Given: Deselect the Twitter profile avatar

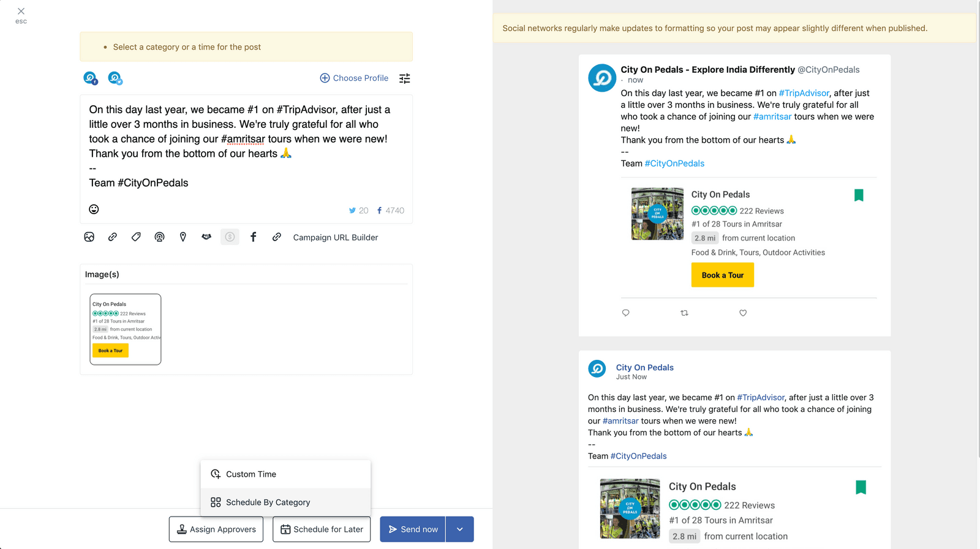Looking at the screenshot, I should (x=115, y=78).
